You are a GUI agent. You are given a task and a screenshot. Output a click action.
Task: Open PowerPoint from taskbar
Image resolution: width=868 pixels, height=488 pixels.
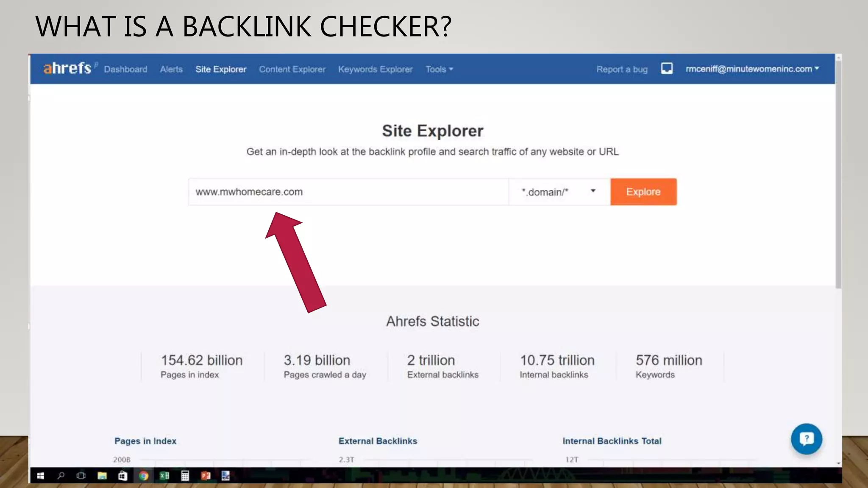click(x=206, y=476)
